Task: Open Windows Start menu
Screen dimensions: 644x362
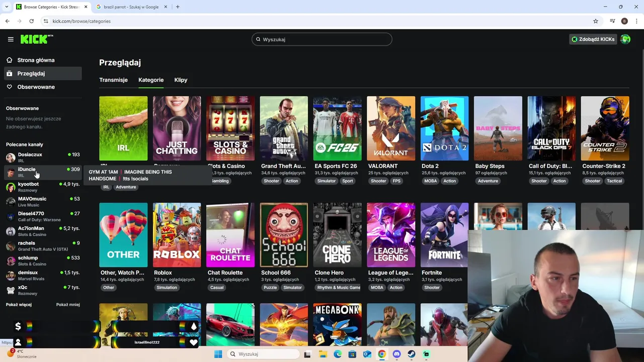Action: [x=218, y=354]
